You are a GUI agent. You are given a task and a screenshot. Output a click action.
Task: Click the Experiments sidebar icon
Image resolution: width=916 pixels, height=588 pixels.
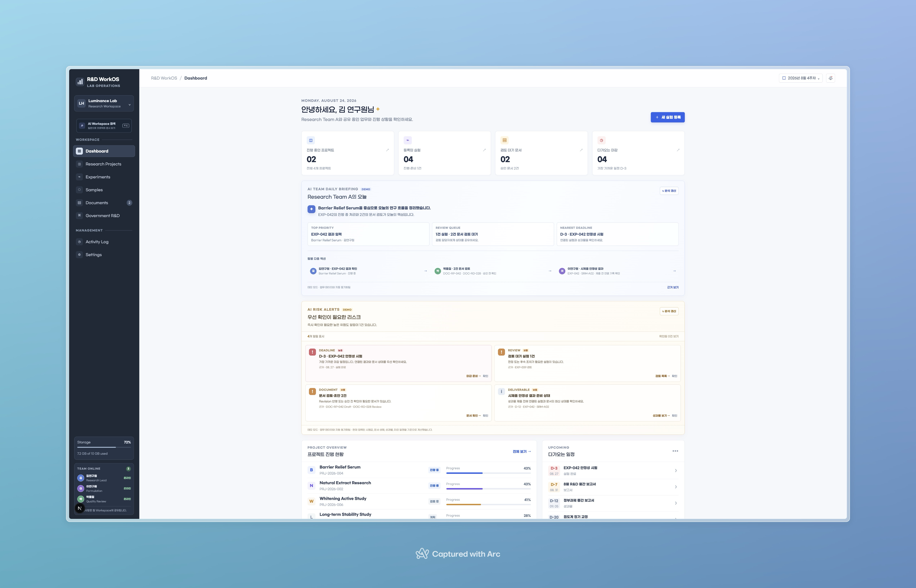(x=79, y=177)
